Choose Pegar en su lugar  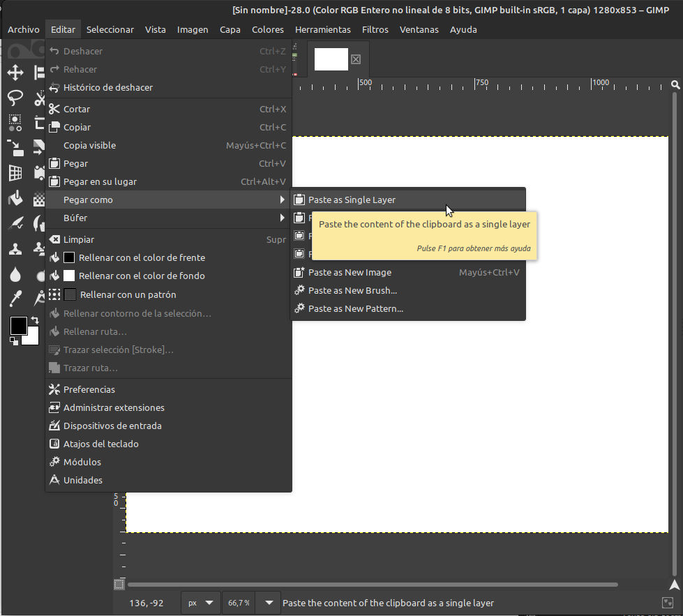169,181
